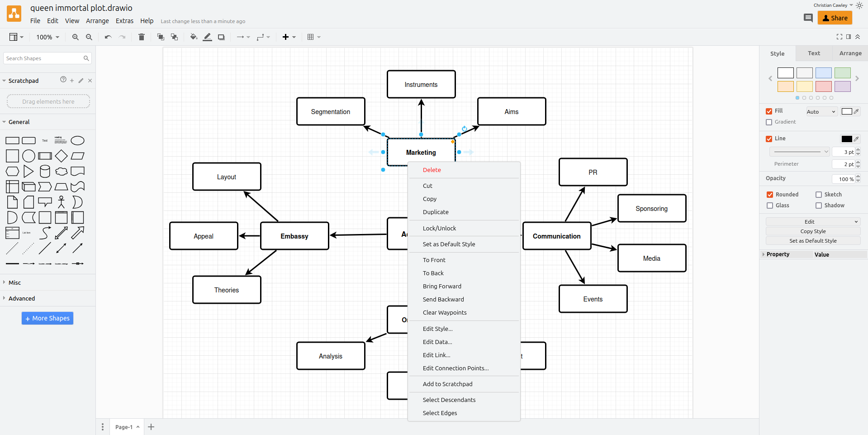The width and height of the screenshot is (868, 435).
Task: Choose Duplicate from the context menu
Action: [435, 212]
